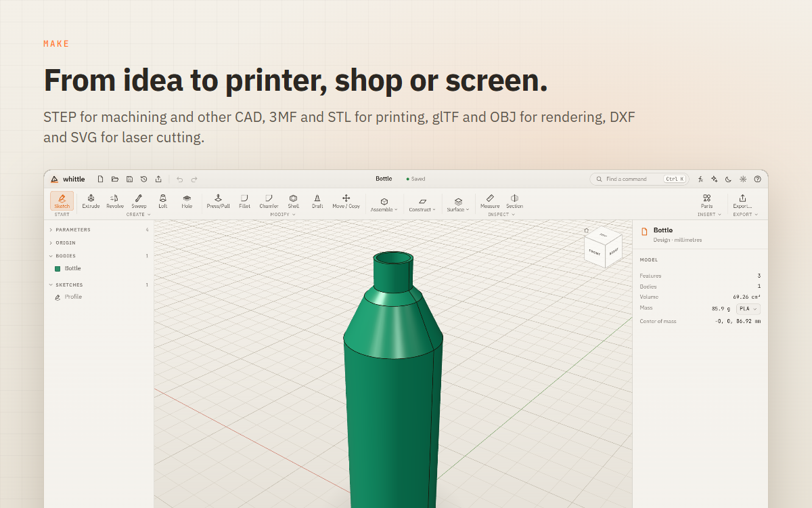Open the Construct dropdown
Screen dimensions: 812x508
coord(422,204)
